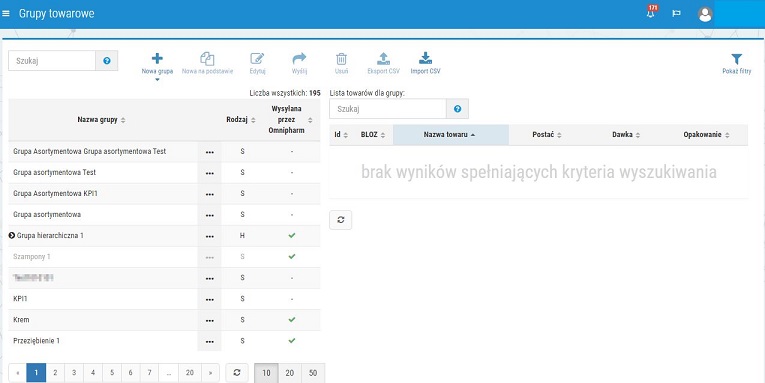This screenshot has height=383, width=765.
Task: Click the Eksport CSV icon
Action: point(383,59)
